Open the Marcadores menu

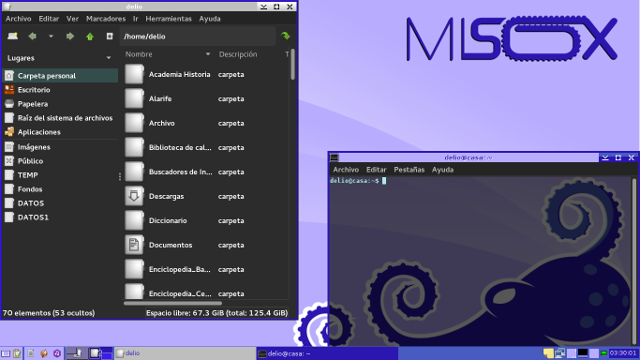coord(106,19)
